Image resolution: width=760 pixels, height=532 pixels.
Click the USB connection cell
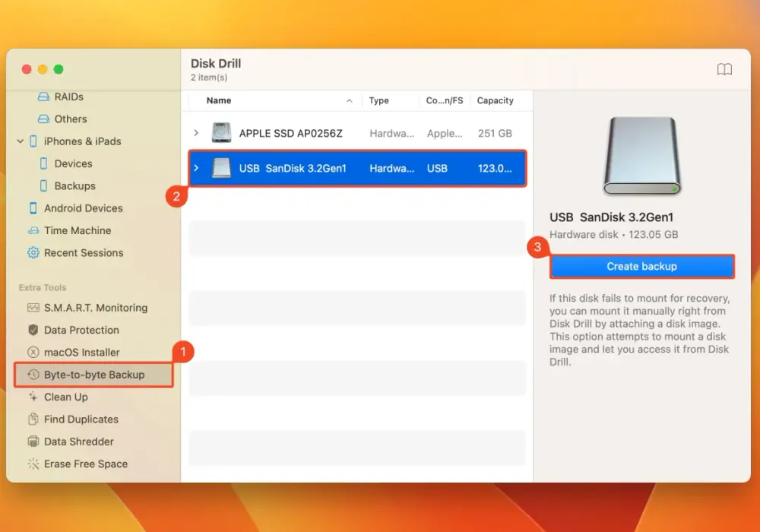[437, 168]
